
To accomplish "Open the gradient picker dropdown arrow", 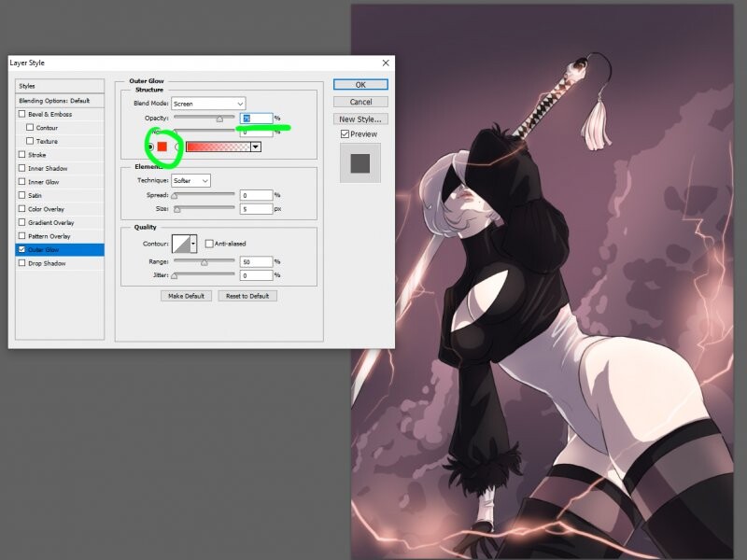I will [255, 147].
